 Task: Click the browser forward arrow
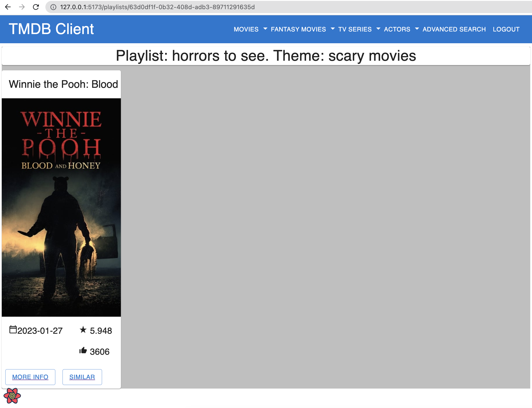pos(22,7)
